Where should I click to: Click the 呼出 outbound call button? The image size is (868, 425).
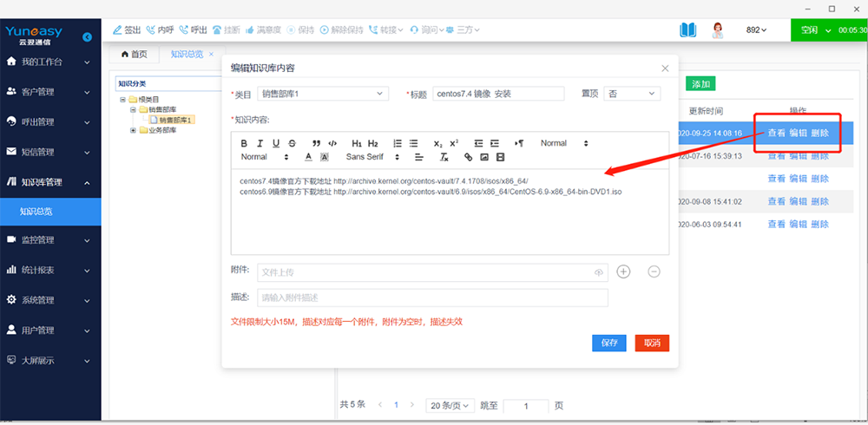(x=194, y=29)
